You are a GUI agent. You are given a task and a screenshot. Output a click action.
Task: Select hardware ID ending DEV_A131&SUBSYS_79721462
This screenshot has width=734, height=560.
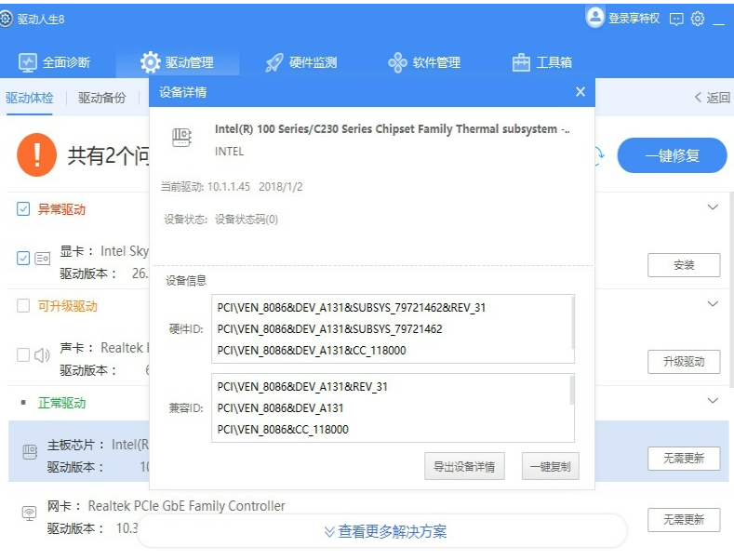tap(329, 328)
